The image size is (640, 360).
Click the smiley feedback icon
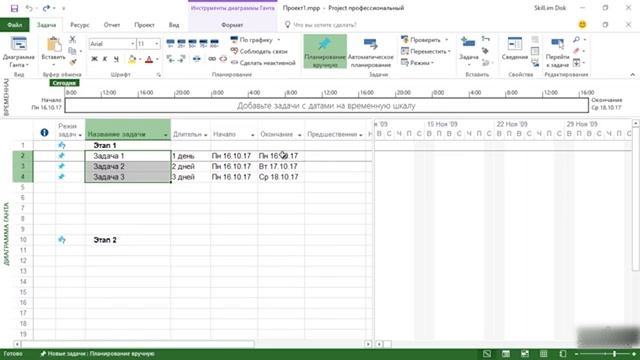pyautogui.click(x=582, y=24)
